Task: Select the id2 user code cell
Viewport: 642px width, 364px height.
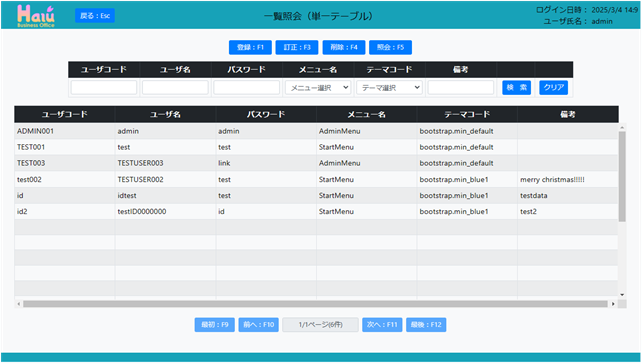Action: [x=65, y=211]
